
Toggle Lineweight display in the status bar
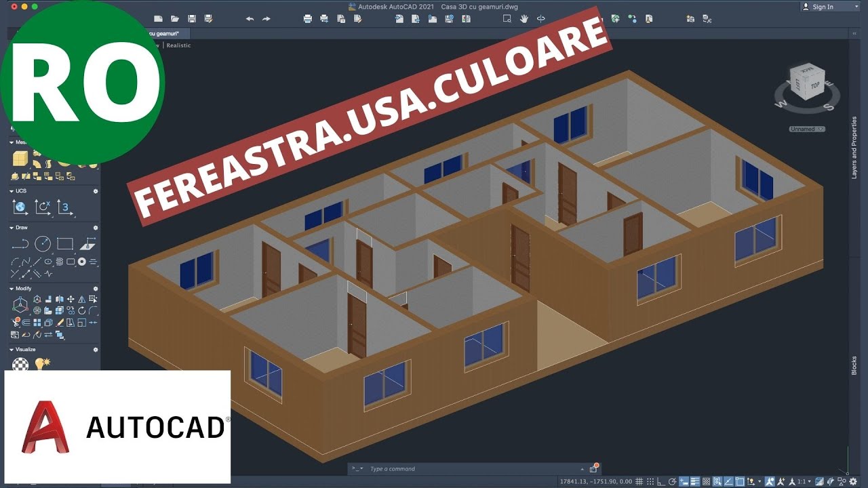pos(695,481)
